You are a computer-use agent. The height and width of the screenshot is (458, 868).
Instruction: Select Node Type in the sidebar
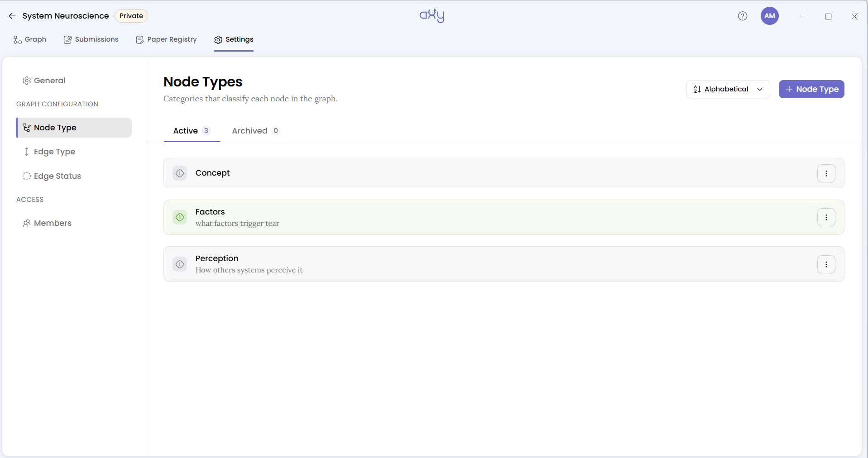pos(74,128)
